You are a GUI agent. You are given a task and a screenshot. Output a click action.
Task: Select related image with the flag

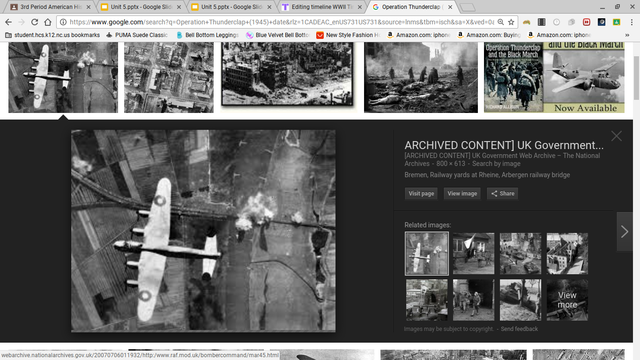coord(473,253)
